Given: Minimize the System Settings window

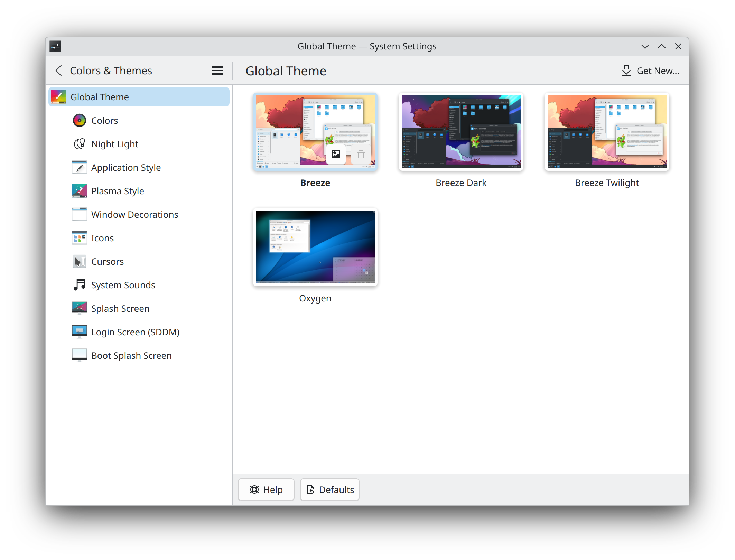Looking at the screenshot, I should [645, 46].
